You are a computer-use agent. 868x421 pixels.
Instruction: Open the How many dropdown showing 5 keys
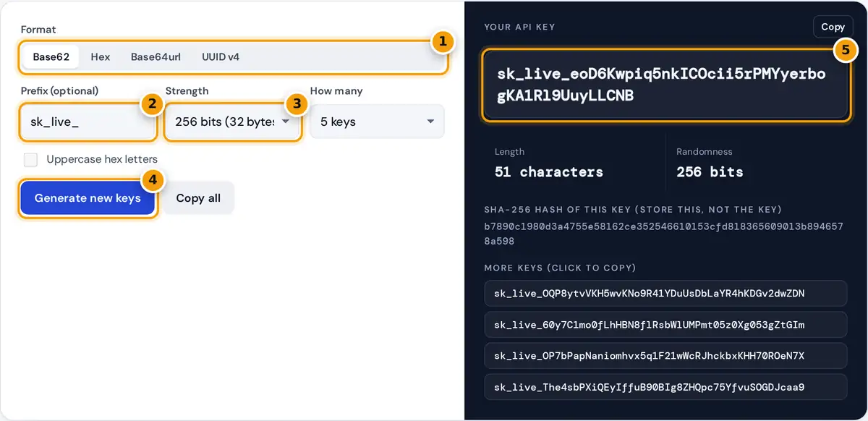(x=377, y=122)
